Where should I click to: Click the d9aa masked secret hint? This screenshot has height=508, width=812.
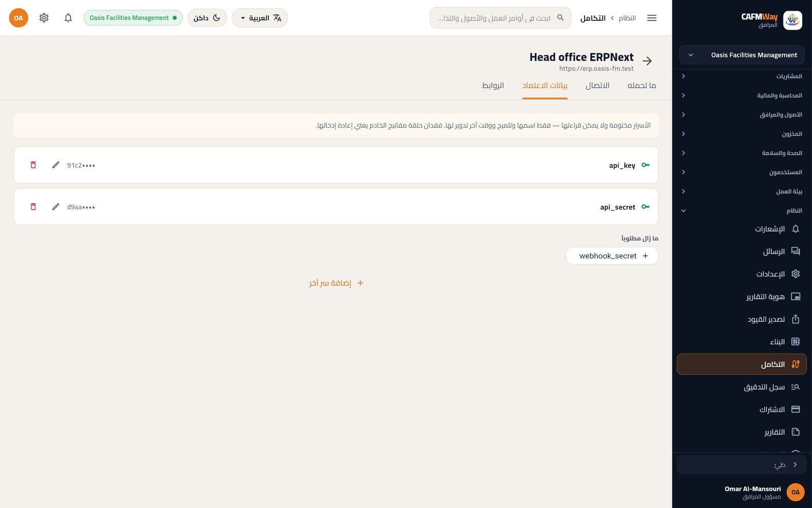point(81,207)
